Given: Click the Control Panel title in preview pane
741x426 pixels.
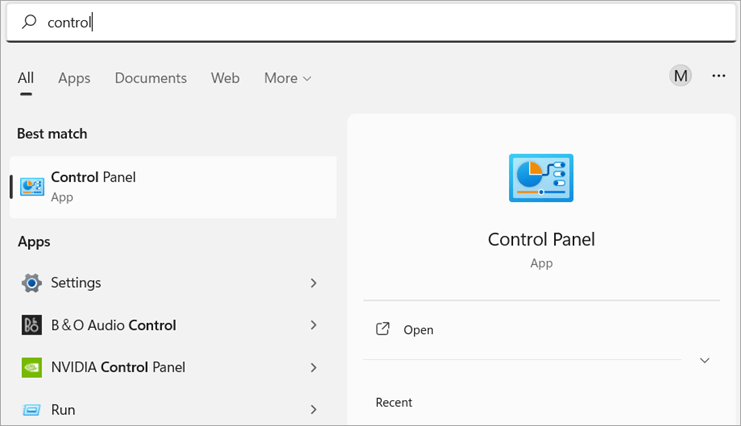Looking at the screenshot, I should [541, 239].
